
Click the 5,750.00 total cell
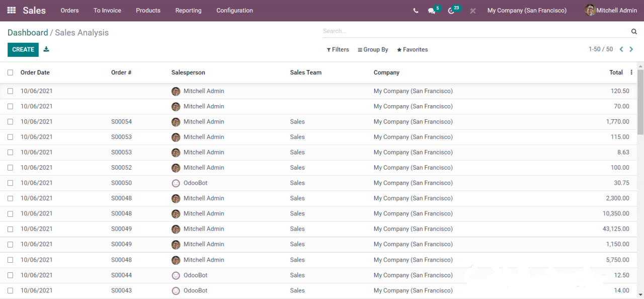pos(617,260)
